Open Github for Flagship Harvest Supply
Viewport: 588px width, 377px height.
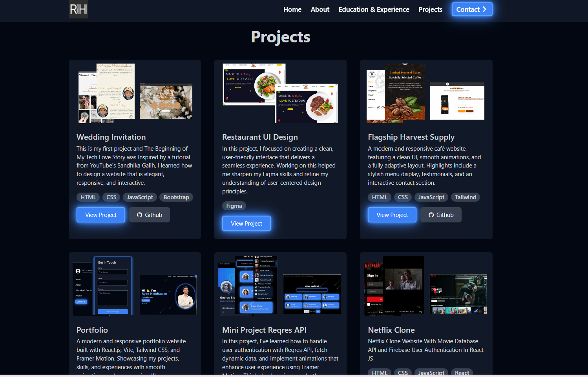[441, 215]
